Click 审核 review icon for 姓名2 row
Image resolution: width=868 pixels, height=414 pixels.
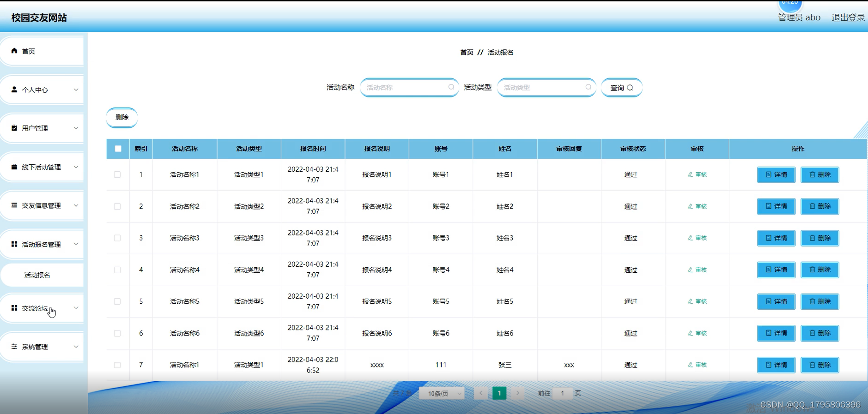pyautogui.click(x=697, y=206)
